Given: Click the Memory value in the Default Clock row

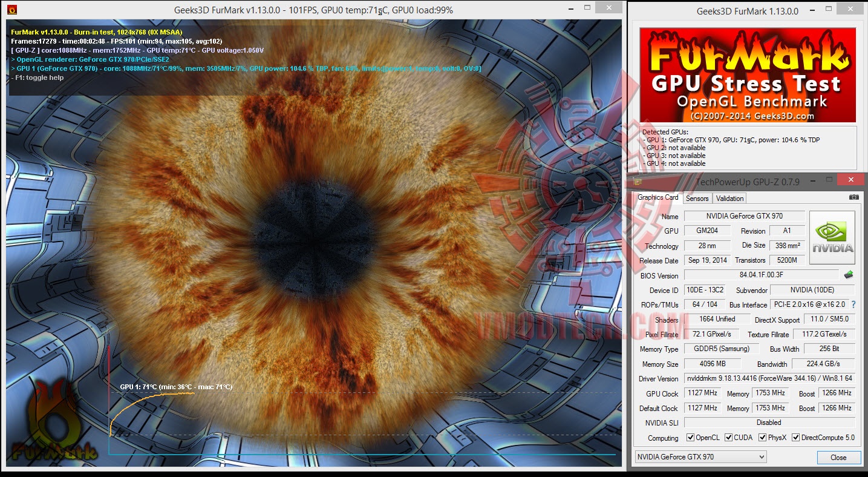Looking at the screenshot, I should tap(770, 408).
